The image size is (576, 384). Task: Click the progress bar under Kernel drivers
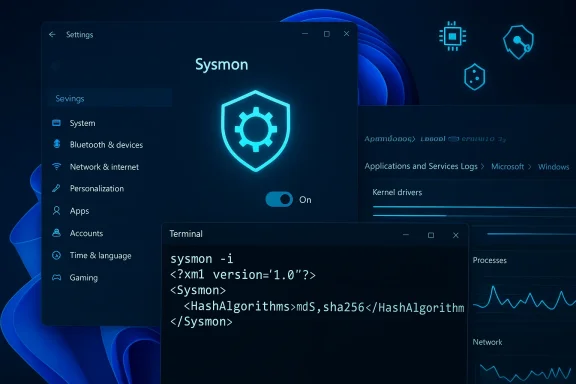coord(474,207)
